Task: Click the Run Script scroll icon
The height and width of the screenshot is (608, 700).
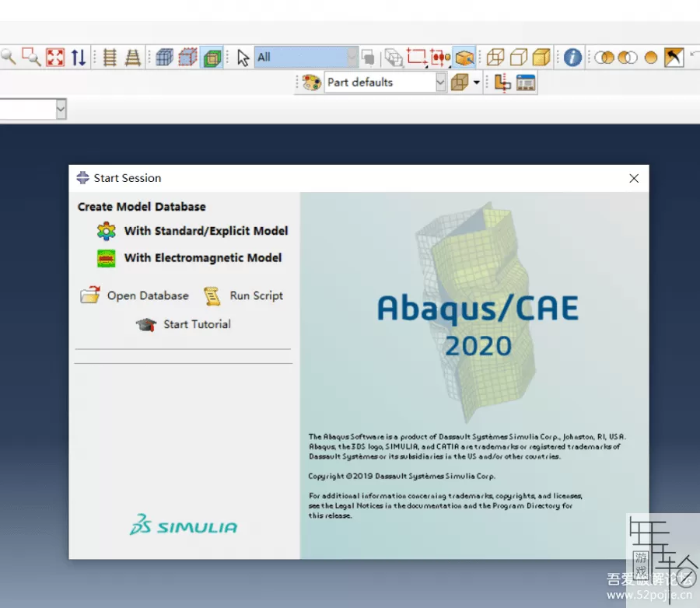Action: (212, 296)
